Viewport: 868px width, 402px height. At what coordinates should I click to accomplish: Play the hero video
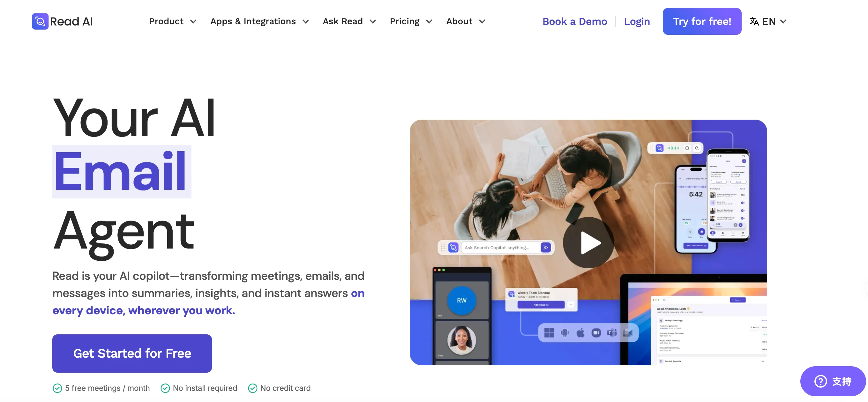(588, 242)
